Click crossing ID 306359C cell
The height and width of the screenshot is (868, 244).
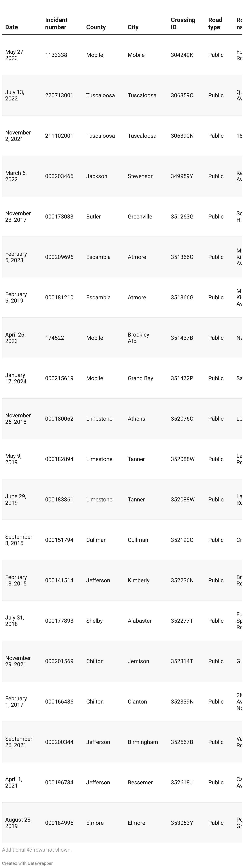click(x=182, y=95)
